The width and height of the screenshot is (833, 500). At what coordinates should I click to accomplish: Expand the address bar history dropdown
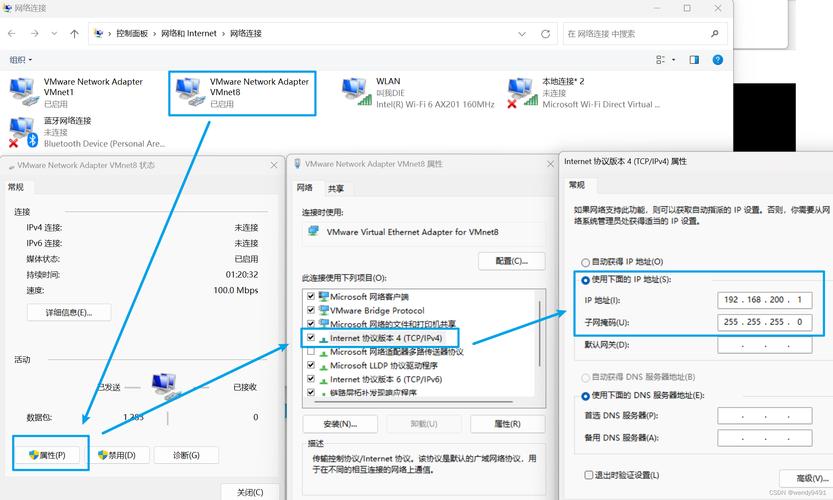(x=522, y=33)
